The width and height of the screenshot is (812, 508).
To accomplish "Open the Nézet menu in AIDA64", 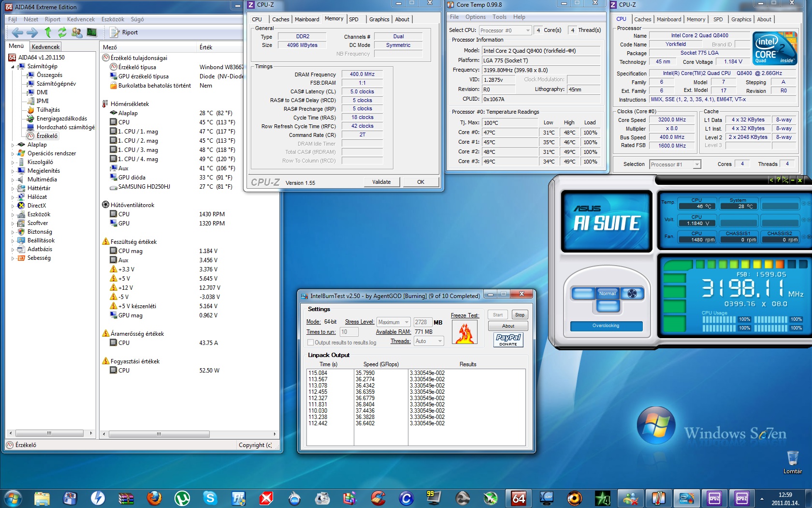I will coord(31,19).
